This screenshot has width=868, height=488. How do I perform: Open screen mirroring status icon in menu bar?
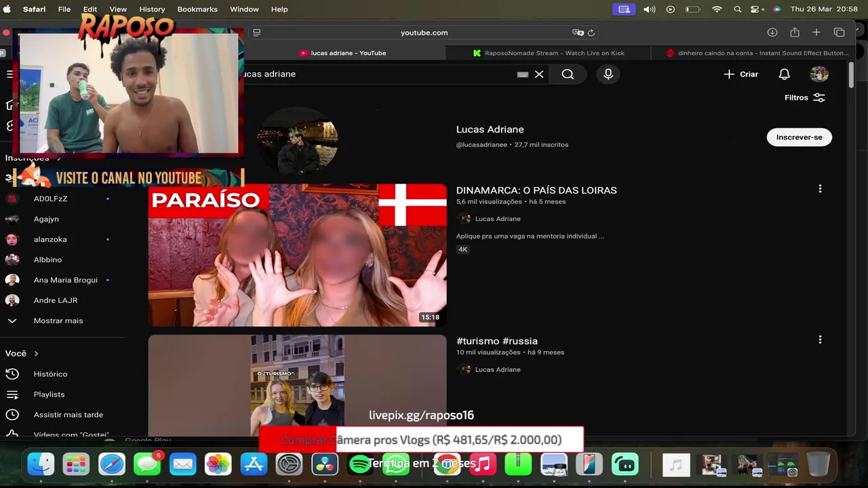pyautogui.click(x=625, y=9)
